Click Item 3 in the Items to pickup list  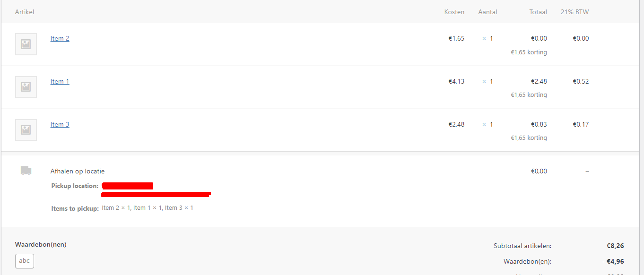[174, 207]
